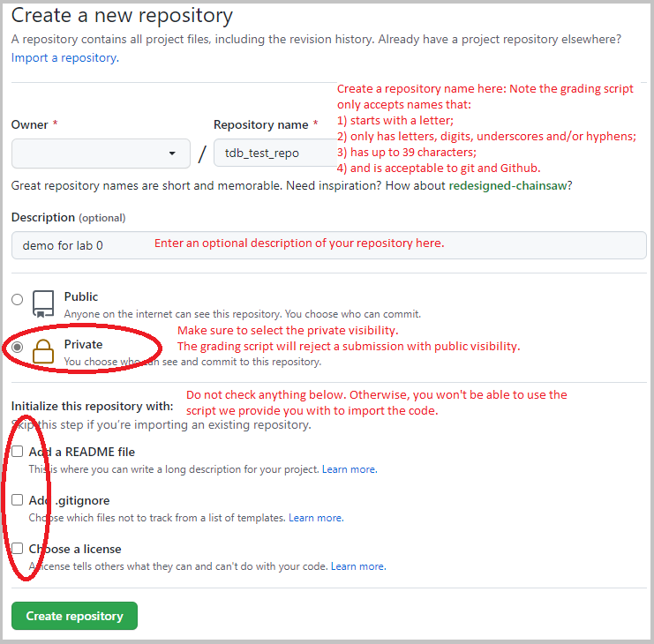The width and height of the screenshot is (654, 644).
Task: Click the Repository name field containing tdb_test_repo
Action: click(274, 154)
